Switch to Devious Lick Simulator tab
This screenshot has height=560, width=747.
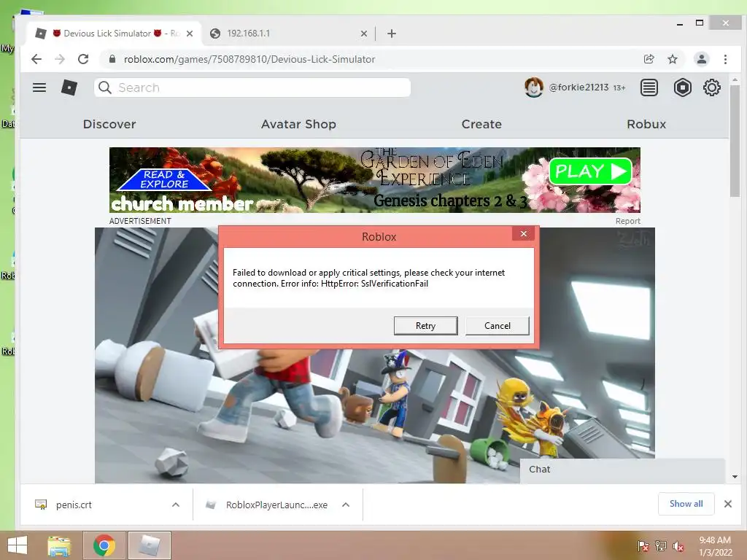tap(115, 34)
